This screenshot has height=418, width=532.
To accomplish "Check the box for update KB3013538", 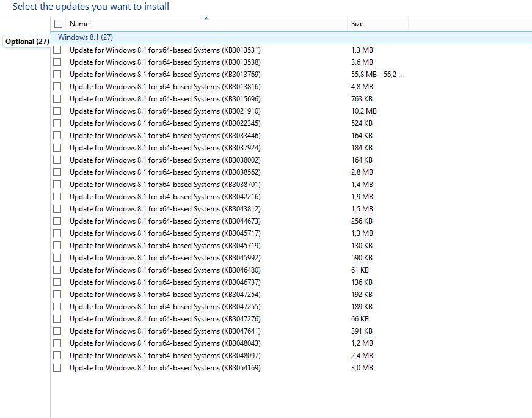I will (57, 62).
